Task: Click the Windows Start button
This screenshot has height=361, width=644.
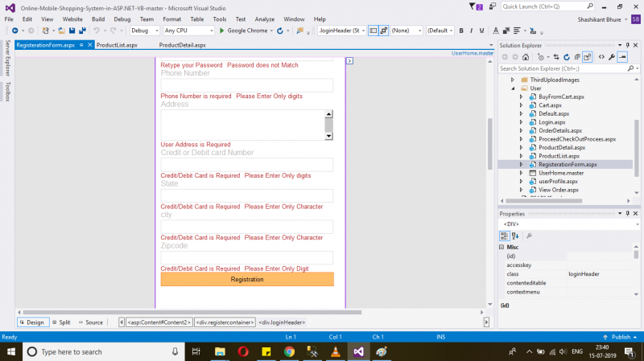Action: (11, 351)
